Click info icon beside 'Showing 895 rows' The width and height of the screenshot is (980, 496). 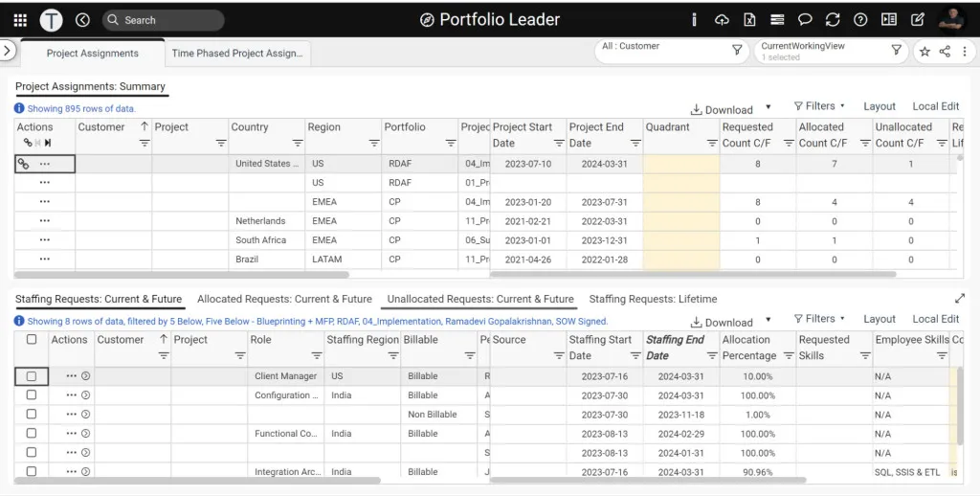[x=19, y=108]
